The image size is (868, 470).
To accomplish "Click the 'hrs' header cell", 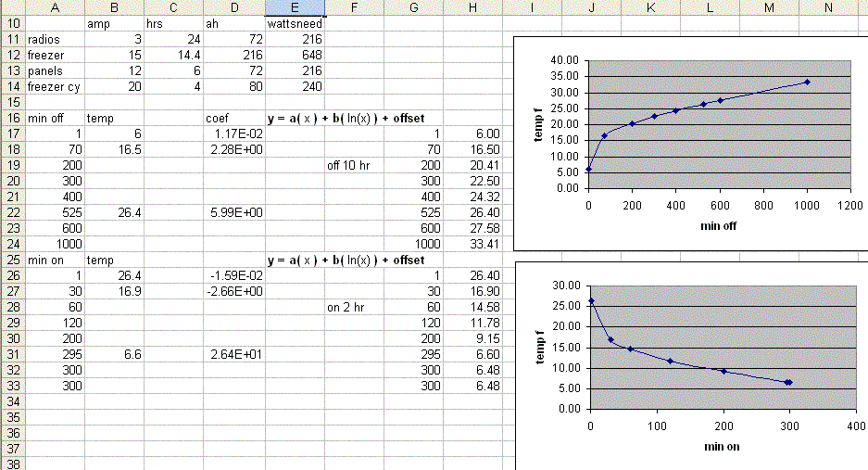I will [x=174, y=24].
